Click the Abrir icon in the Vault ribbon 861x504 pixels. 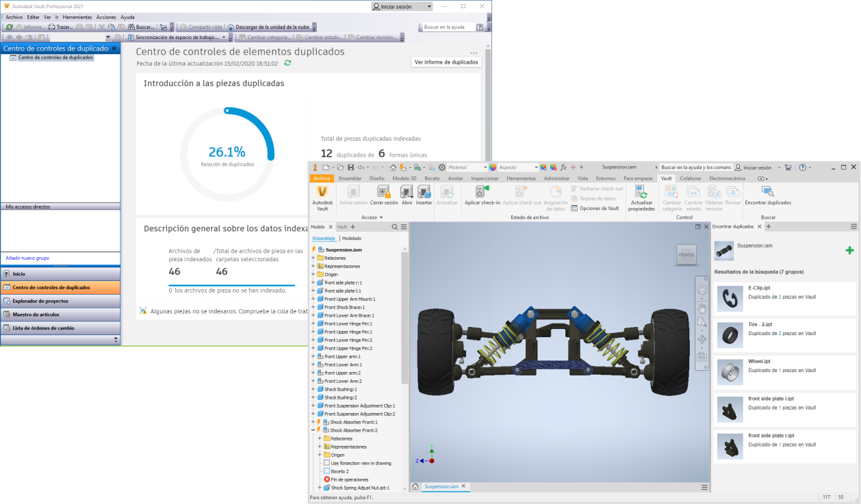pyautogui.click(x=407, y=192)
